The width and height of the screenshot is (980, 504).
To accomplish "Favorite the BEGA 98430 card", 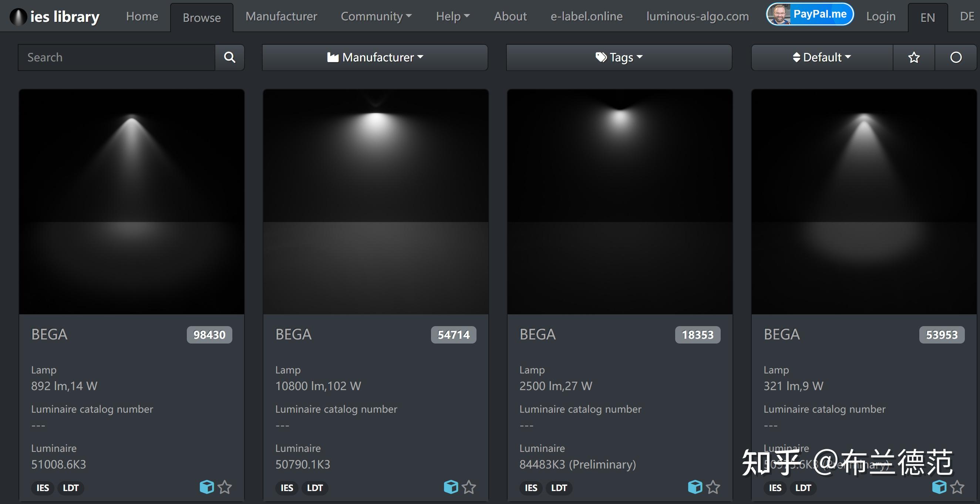I will click(225, 487).
